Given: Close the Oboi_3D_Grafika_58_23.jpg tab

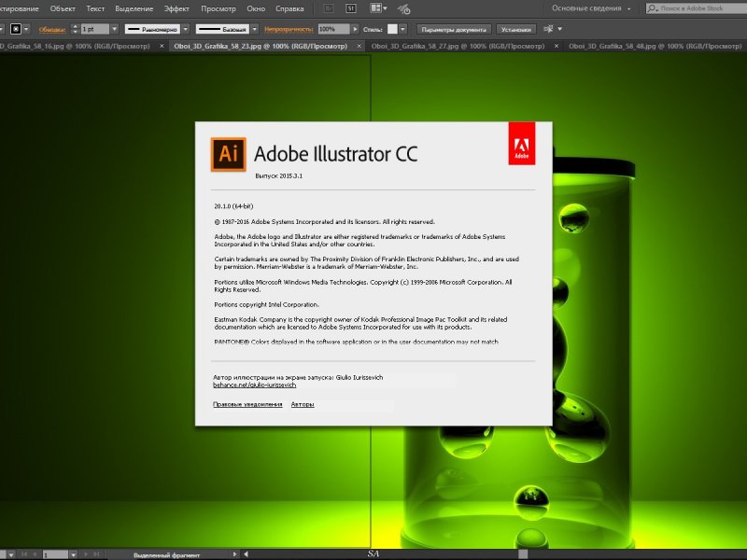Looking at the screenshot, I should 359,46.
